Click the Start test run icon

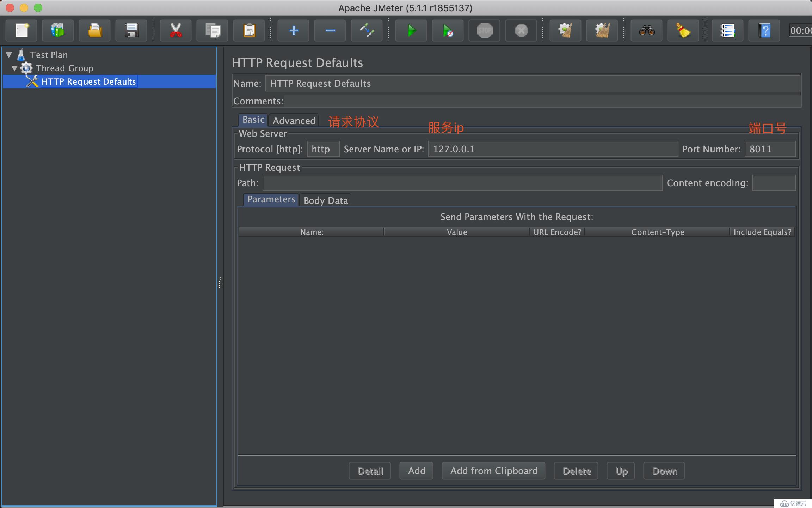pos(411,30)
